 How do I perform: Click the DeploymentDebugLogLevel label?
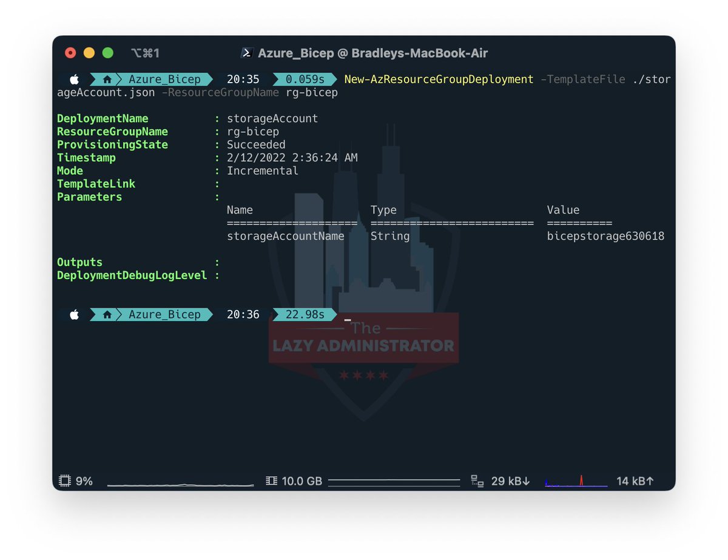(x=132, y=275)
